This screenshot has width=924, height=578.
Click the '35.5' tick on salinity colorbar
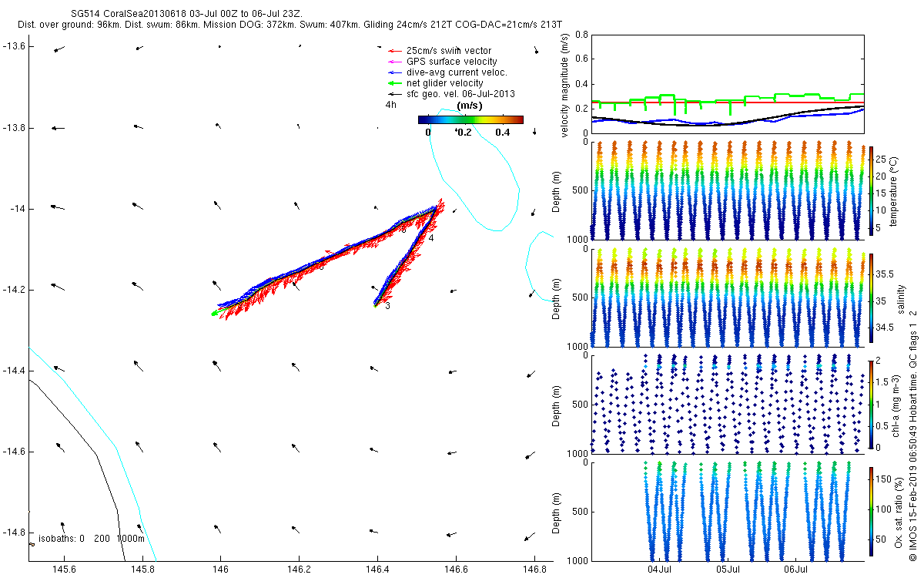click(886, 274)
